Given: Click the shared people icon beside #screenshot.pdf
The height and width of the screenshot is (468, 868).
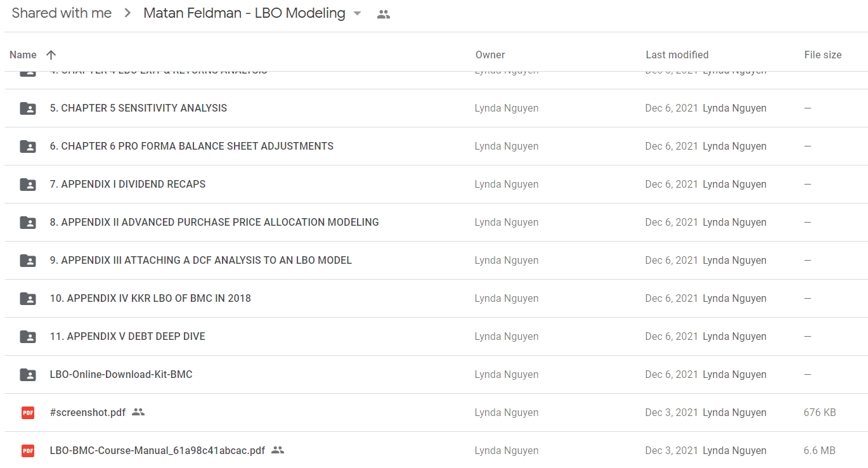Looking at the screenshot, I should pos(138,412).
